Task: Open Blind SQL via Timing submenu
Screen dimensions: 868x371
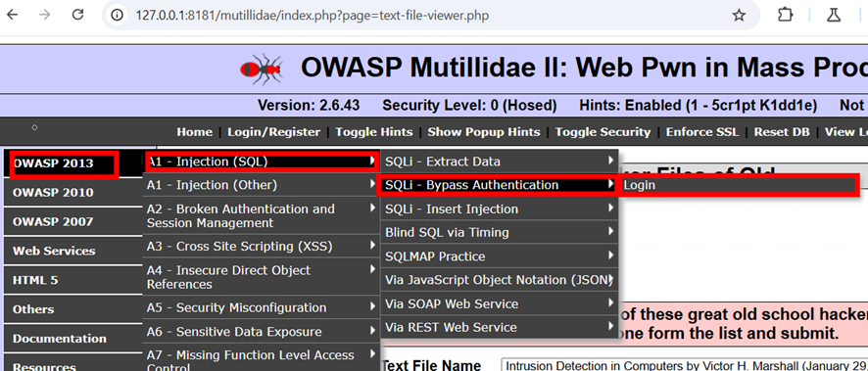Action: [500, 232]
